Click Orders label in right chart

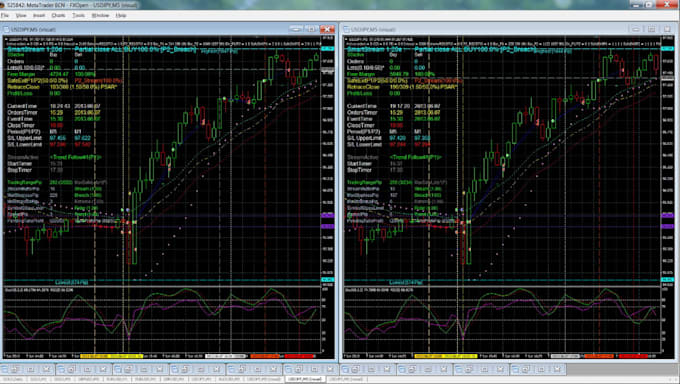click(356, 62)
